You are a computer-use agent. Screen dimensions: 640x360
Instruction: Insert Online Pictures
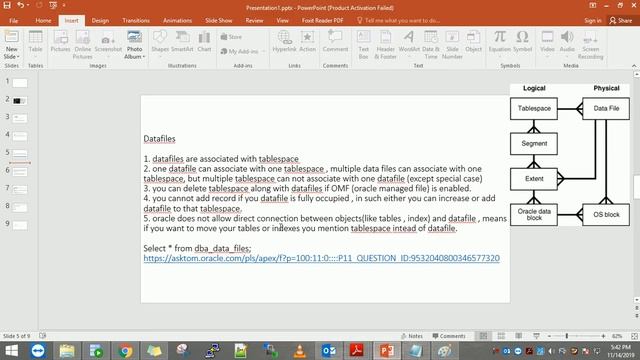[x=82, y=45]
